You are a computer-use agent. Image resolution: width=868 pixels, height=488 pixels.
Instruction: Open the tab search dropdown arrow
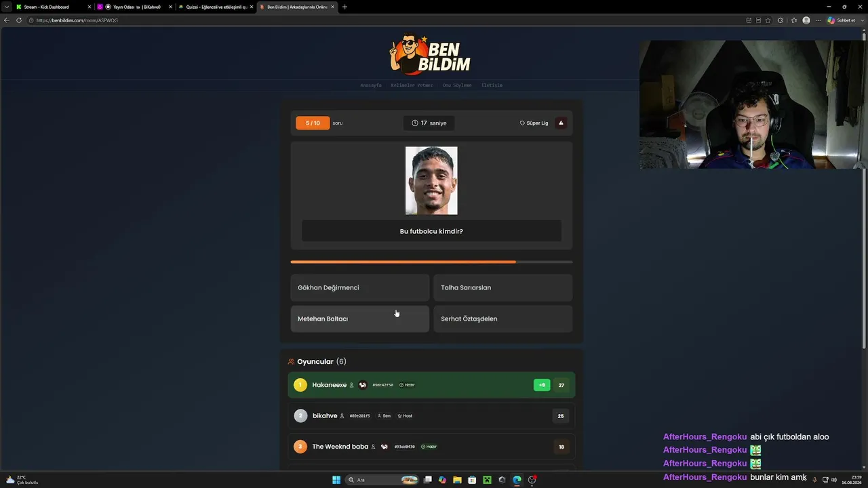6,7
